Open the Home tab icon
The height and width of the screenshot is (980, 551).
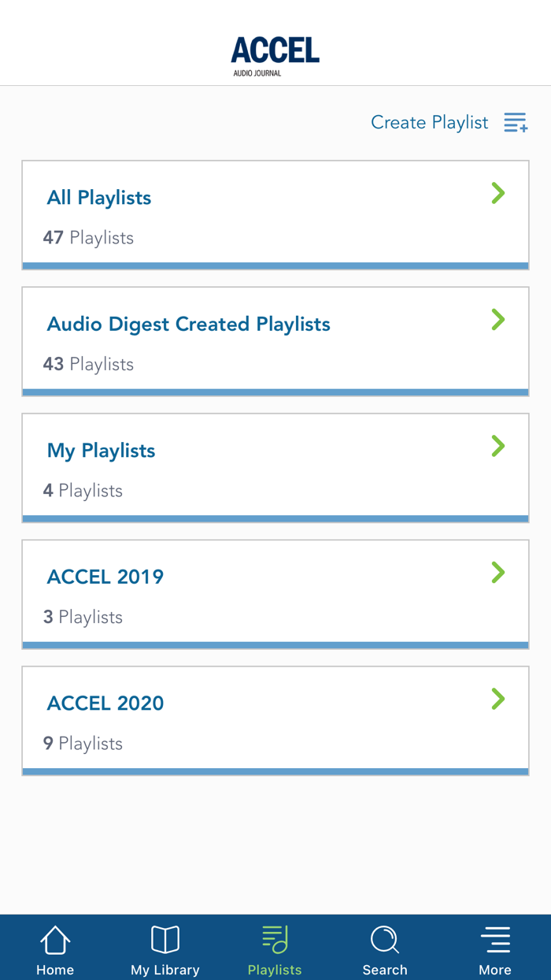pos(54,939)
